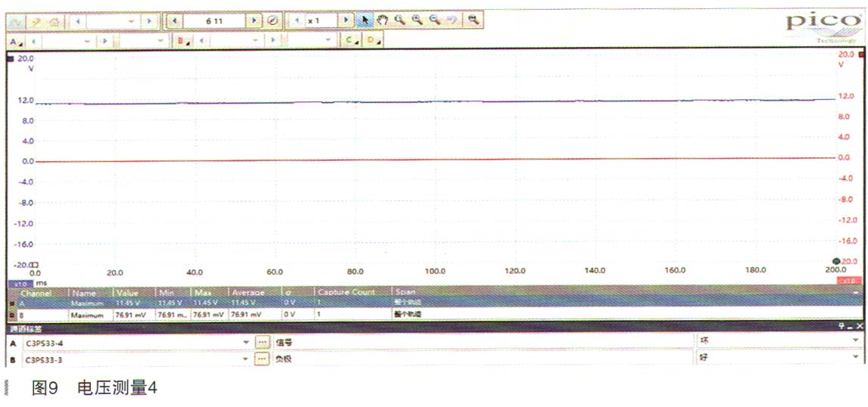Switch to Persistence mode icon
The image size is (868, 407).
36,21
